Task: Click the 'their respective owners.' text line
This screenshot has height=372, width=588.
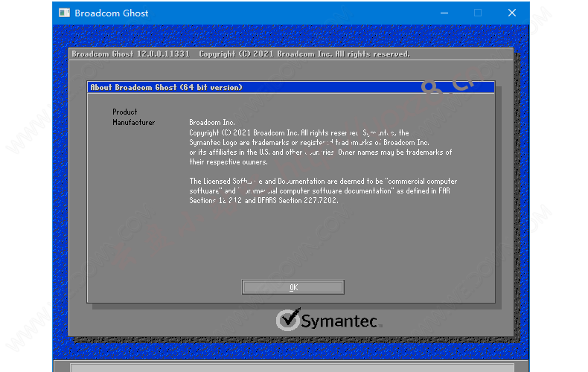Action: pyautogui.click(x=229, y=162)
